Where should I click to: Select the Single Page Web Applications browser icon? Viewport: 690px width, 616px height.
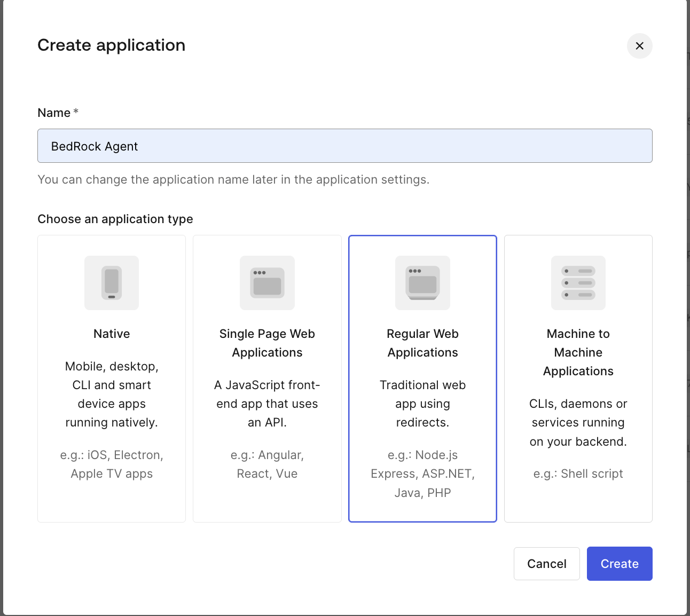tap(267, 283)
